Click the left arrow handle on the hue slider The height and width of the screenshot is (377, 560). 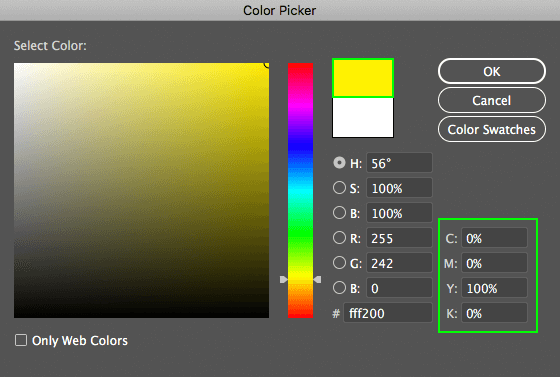[284, 279]
